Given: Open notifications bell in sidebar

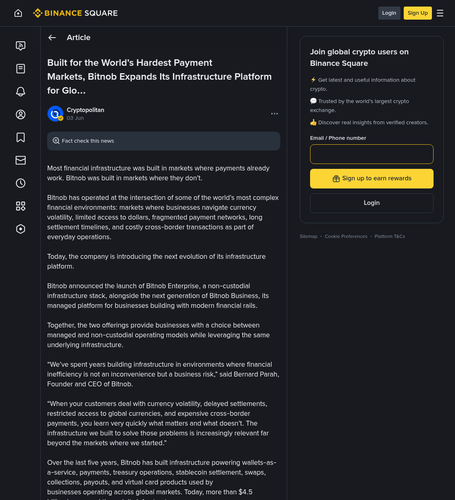Looking at the screenshot, I should tap(21, 92).
